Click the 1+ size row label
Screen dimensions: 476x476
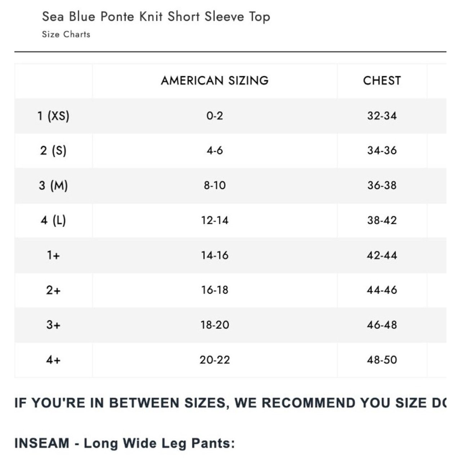(x=53, y=255)
